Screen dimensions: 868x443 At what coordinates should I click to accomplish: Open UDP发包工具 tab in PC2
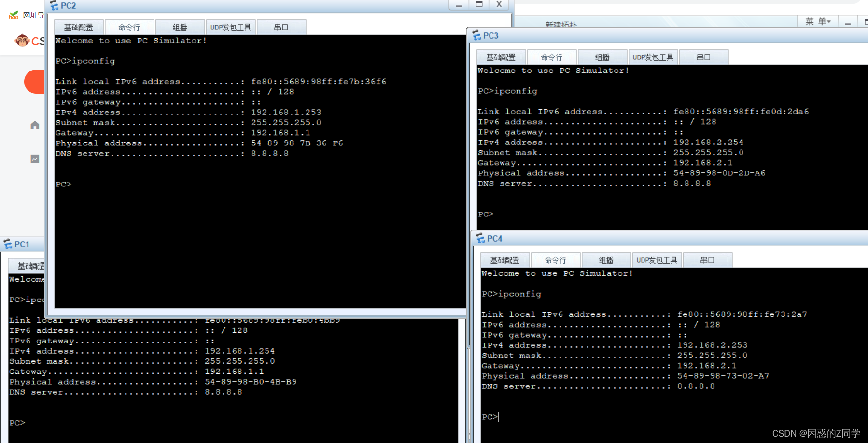click(x=231, y=28)
